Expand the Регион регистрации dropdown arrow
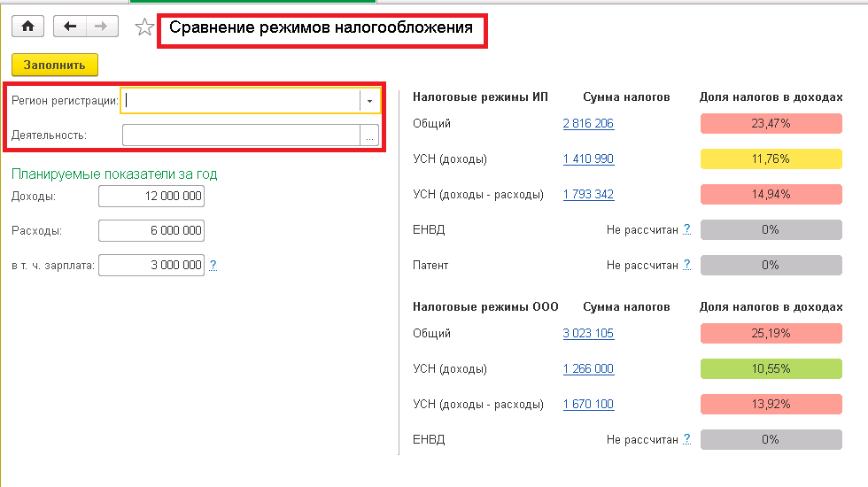 [369, 101]
